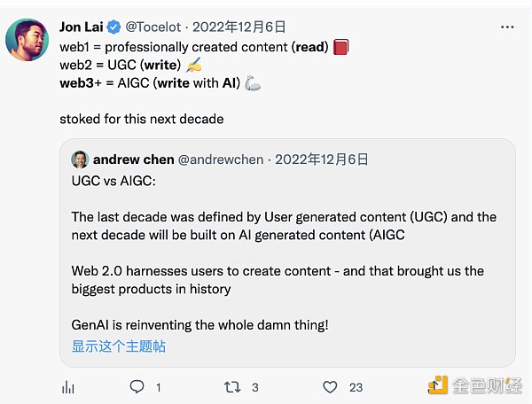Screen dimensions: 532x404
Task: Open Jon Lai's profile picture
Action: click(27, 39)
